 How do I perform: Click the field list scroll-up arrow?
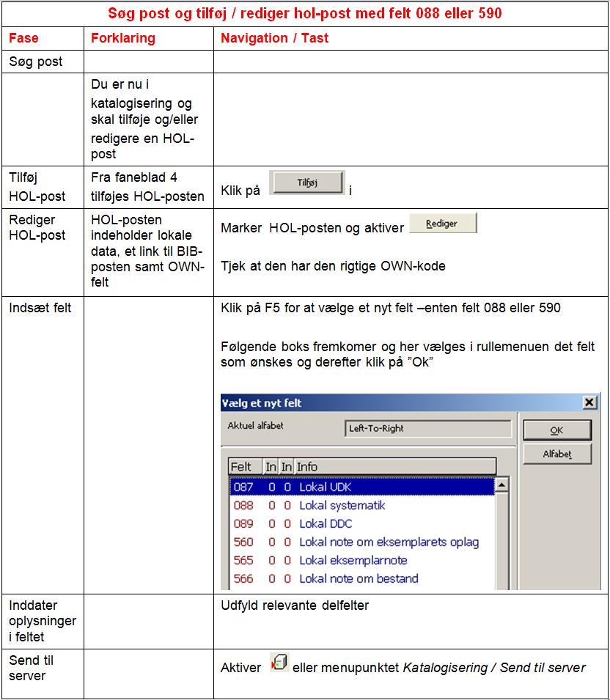(x=502, y=485)
